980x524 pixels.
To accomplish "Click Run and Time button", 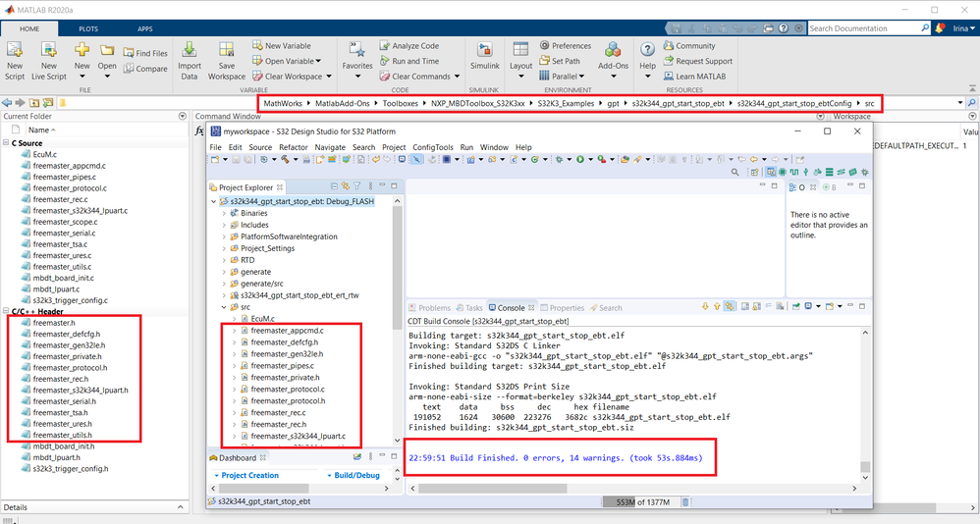I will [409, 61].
